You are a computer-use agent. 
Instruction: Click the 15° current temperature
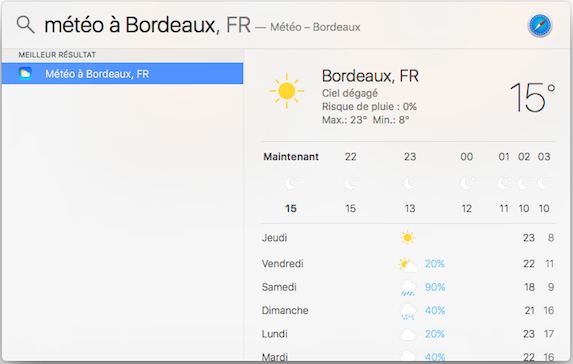click(532, 97)
